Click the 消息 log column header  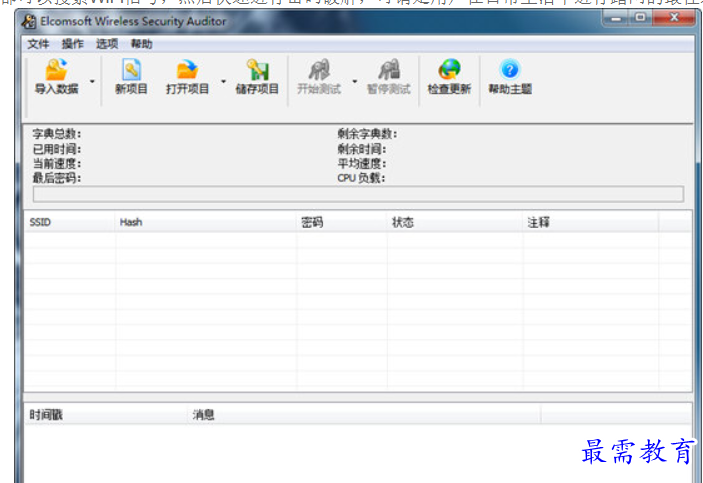(x=364, y=415)
